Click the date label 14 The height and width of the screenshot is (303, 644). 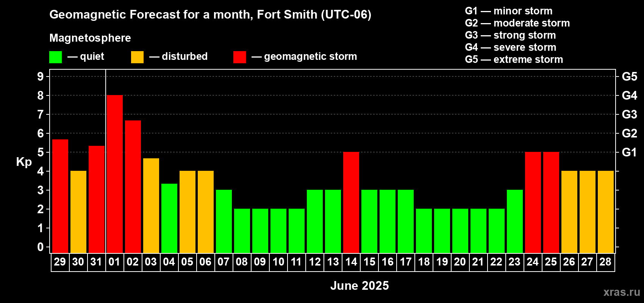click(351, 262)
